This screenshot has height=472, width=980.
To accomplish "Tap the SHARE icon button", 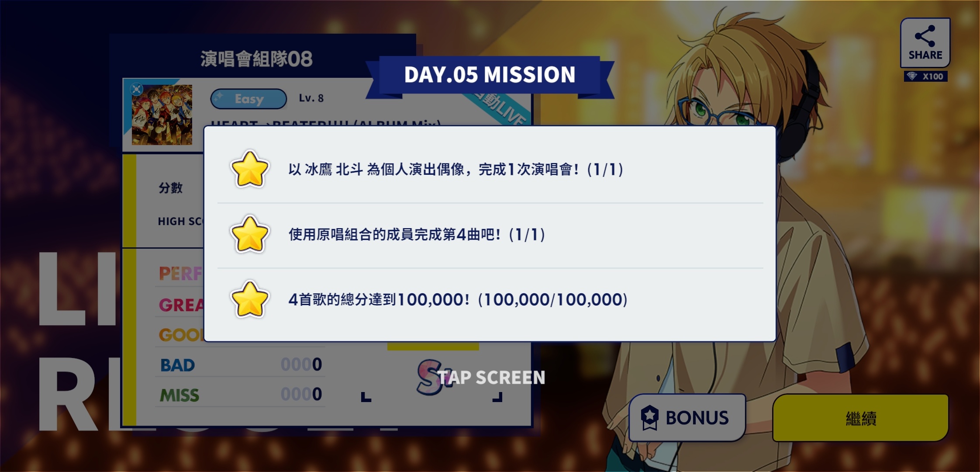I will pyautogui.click(x=925, y=43).
